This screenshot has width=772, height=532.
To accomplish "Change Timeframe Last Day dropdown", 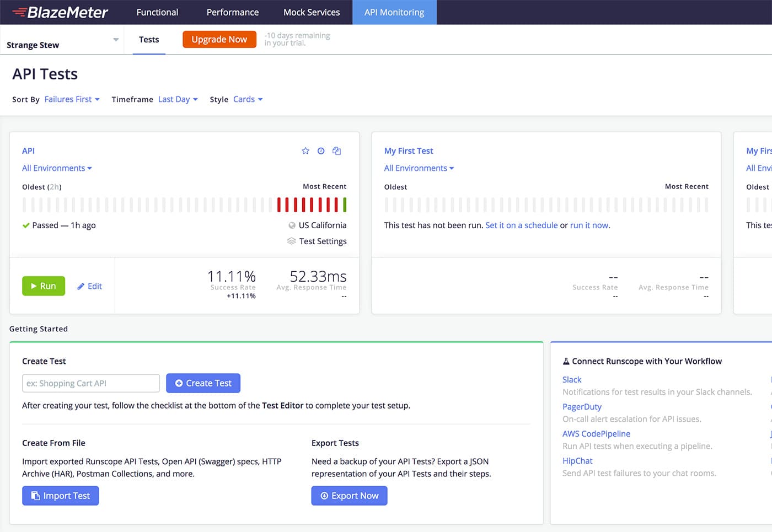I will point(178,99).
